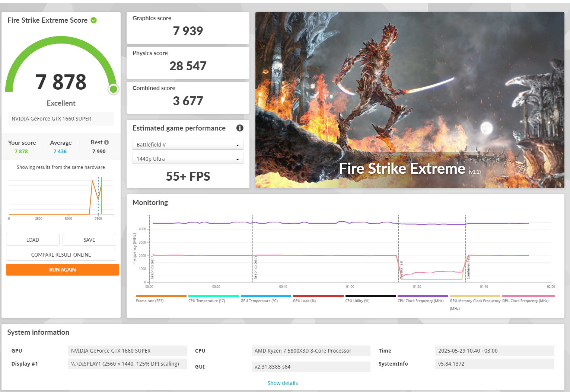Click the Display #1 value field

[127, 364]
